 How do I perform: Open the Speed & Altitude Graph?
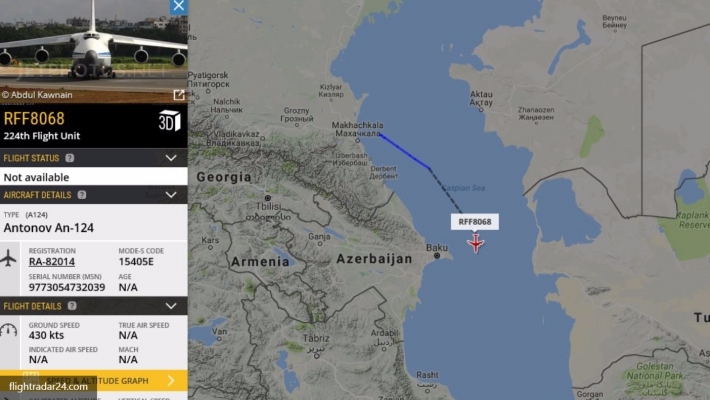click(94, 381)
